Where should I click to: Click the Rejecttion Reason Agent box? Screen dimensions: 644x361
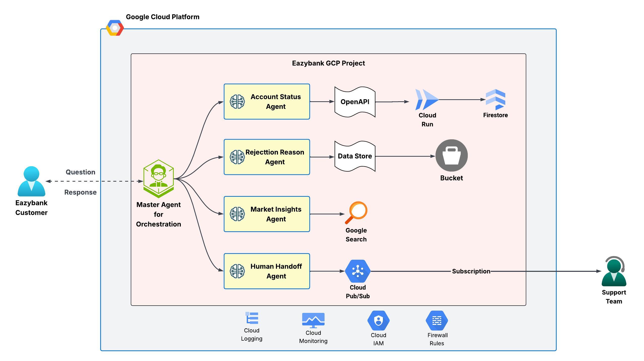[x=267, y=157]
